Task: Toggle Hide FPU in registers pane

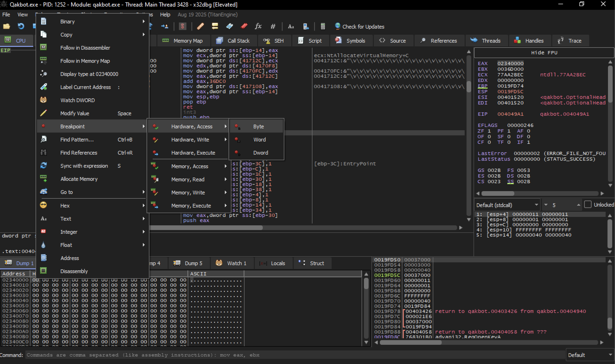Action: (544, 53)
